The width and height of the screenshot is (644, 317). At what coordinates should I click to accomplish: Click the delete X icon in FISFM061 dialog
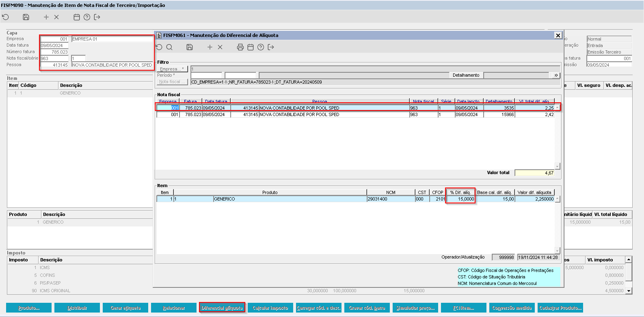(220, 47)
